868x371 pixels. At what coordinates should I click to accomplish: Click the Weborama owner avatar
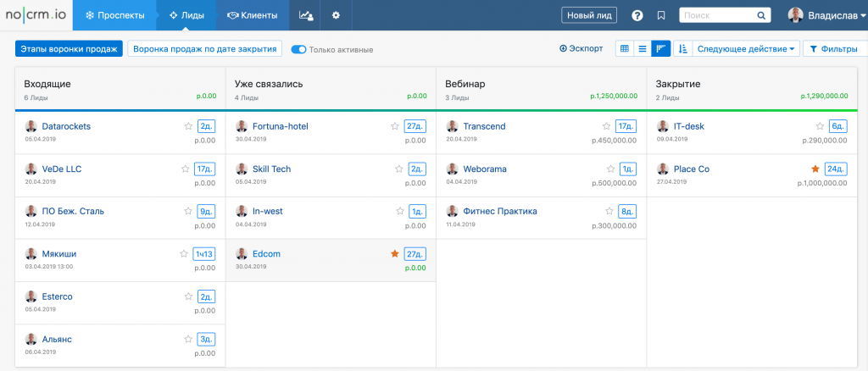click(x=453, y=169)
